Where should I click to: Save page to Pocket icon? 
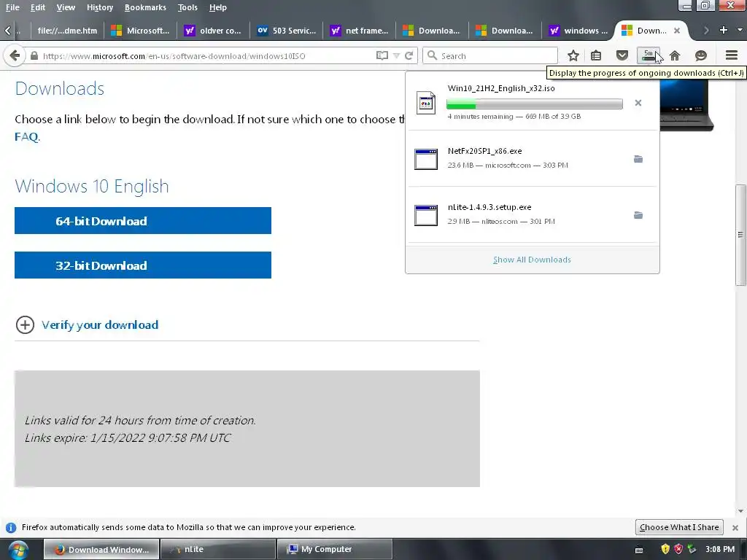tap(622, 55)
